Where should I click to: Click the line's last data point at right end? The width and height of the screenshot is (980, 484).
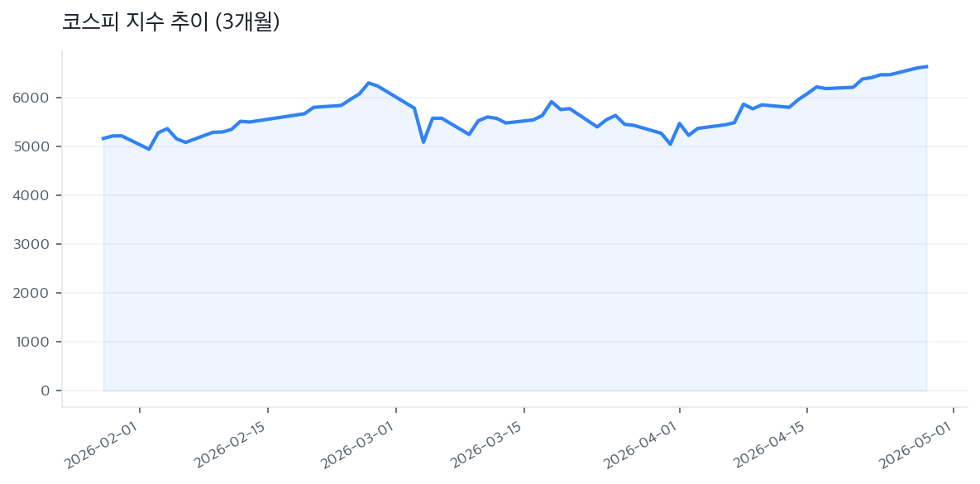pos(926,66)
